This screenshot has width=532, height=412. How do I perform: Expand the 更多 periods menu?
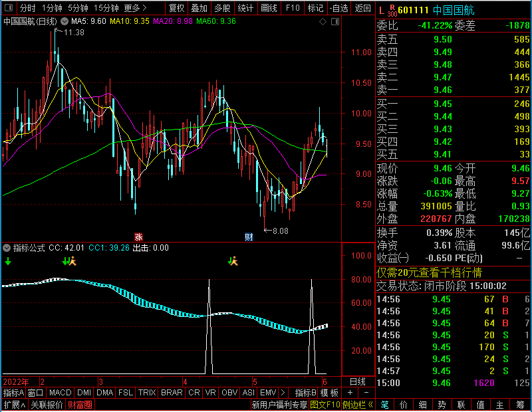coord(136,8)
